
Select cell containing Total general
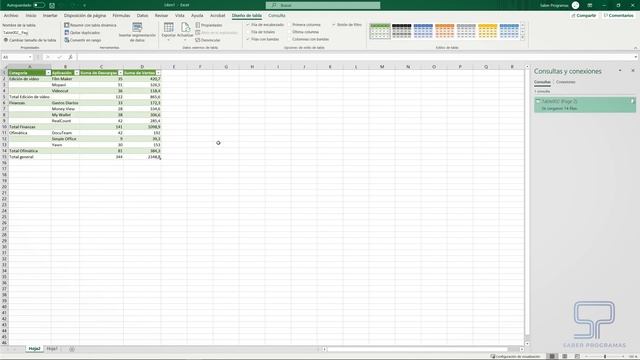[30, 157]
